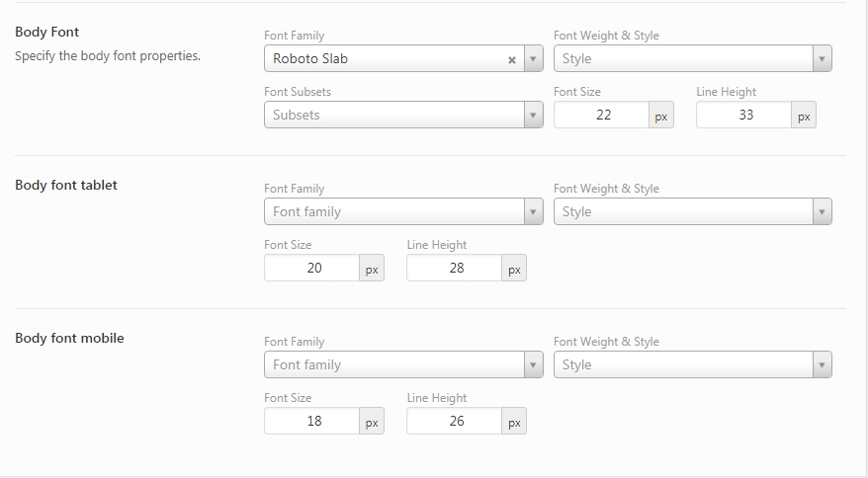The image size is (868, 478).
Task: Click px unit beside tablet font size
Action: [x=372, y=270]
